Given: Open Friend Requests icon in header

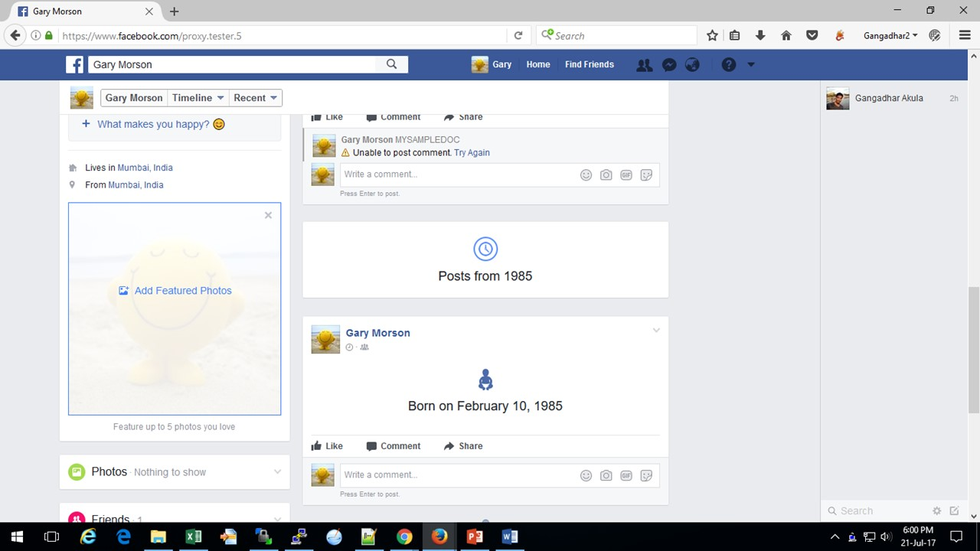Looking at the screenshot, I should 645,65.
